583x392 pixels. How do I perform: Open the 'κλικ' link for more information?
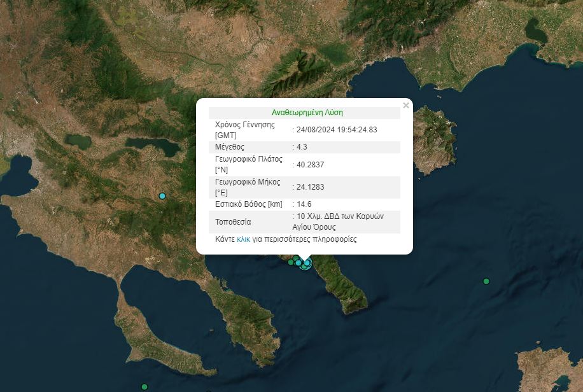pyautogui.click(x=243, y=240)
